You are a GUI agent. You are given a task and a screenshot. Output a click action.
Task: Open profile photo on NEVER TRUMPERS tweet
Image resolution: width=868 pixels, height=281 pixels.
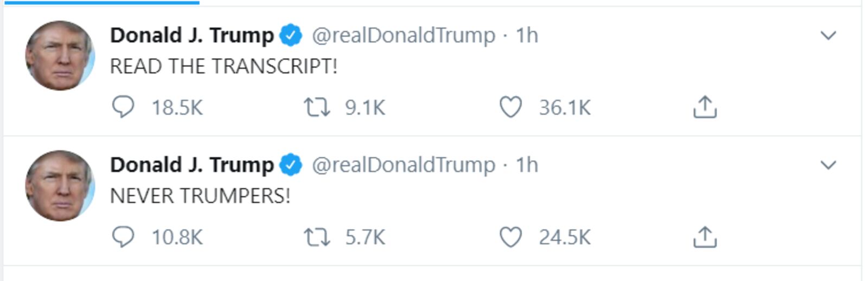point(60,186)
